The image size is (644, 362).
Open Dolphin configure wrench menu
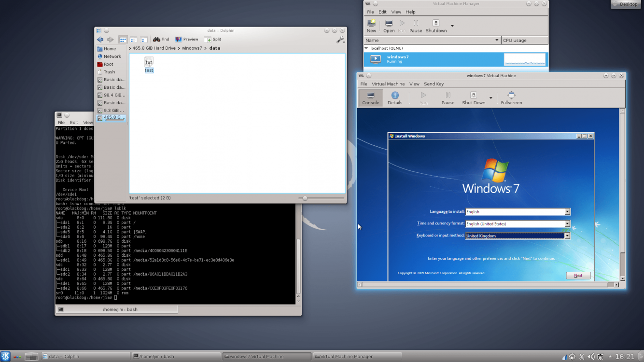(340, 40)
